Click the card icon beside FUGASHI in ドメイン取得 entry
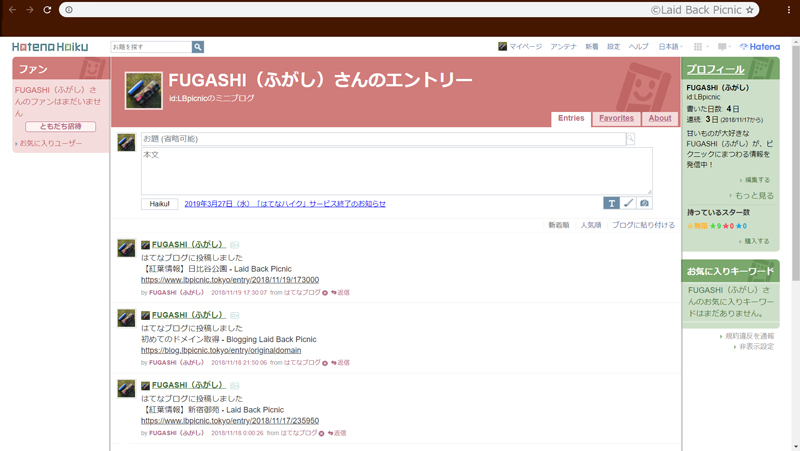 (234, 315)
